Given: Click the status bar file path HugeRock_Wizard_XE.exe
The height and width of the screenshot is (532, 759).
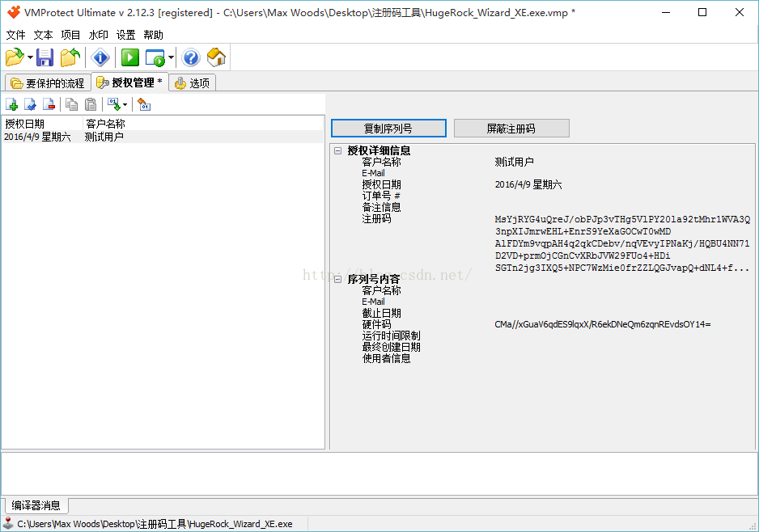Looking at the screenshot, I should click(155, 524).
